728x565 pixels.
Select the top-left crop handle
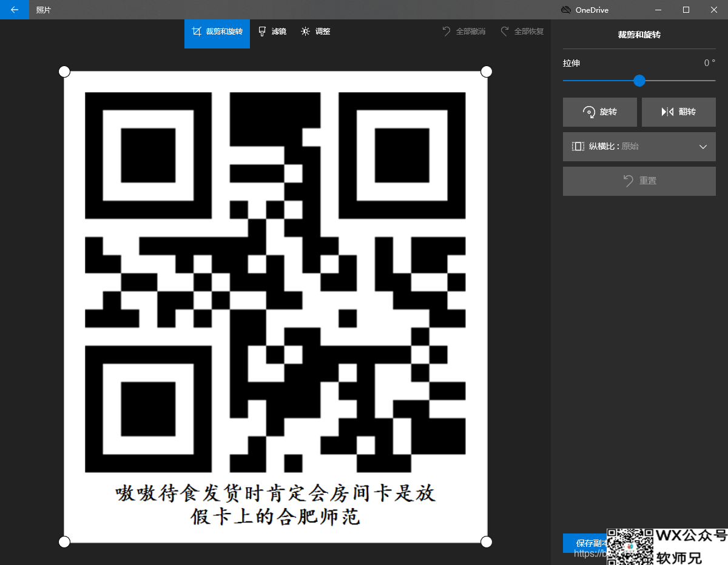[x=64, y=72]
